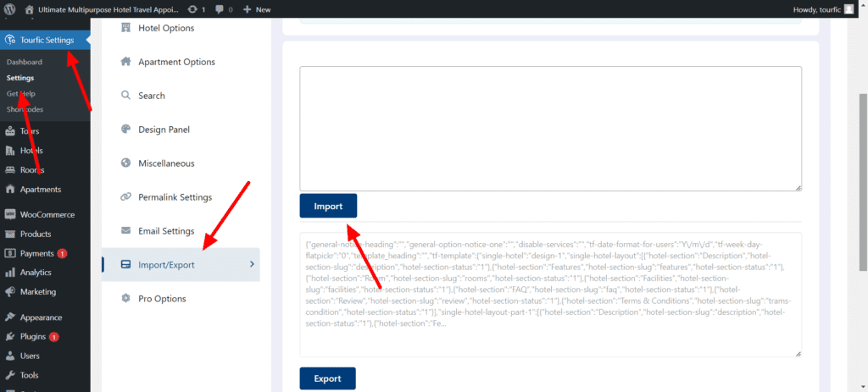
Task: Click the Design Panel icon
Action: (125, 130)
